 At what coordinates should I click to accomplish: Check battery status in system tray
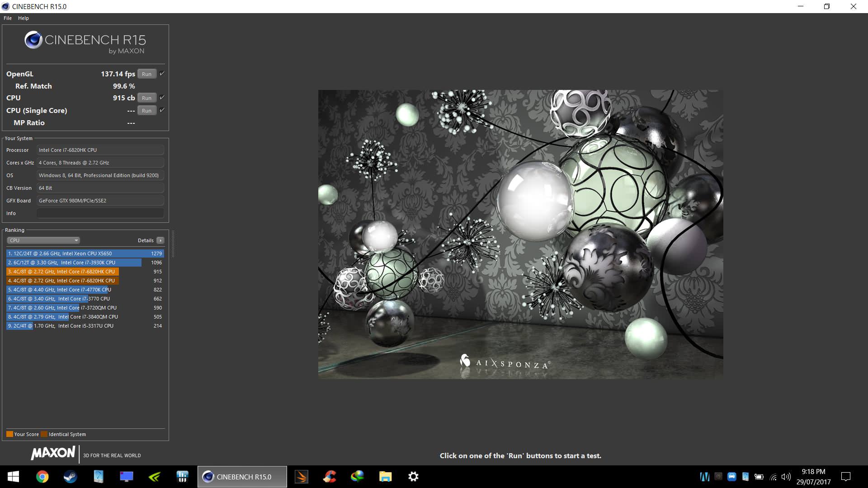click(759, 477)
